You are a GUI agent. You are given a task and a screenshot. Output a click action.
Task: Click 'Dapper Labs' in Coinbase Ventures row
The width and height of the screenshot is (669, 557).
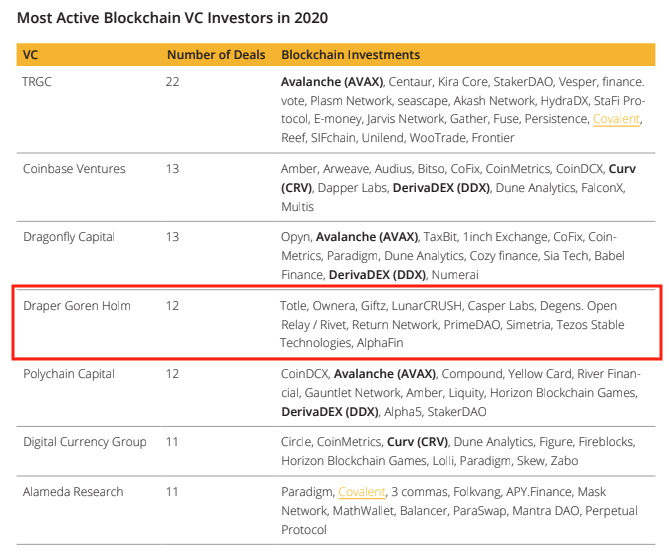pos(352,188)
